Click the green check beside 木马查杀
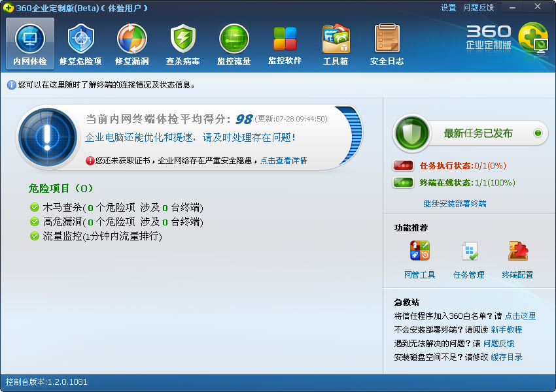The image size is (556, 392). 35,207
